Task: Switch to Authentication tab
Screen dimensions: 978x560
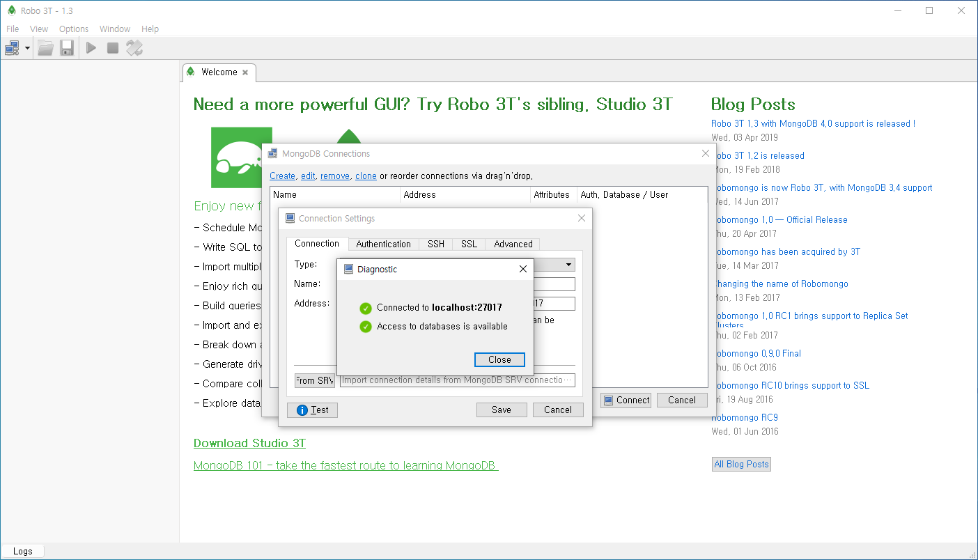Action: tap(383, 244)
